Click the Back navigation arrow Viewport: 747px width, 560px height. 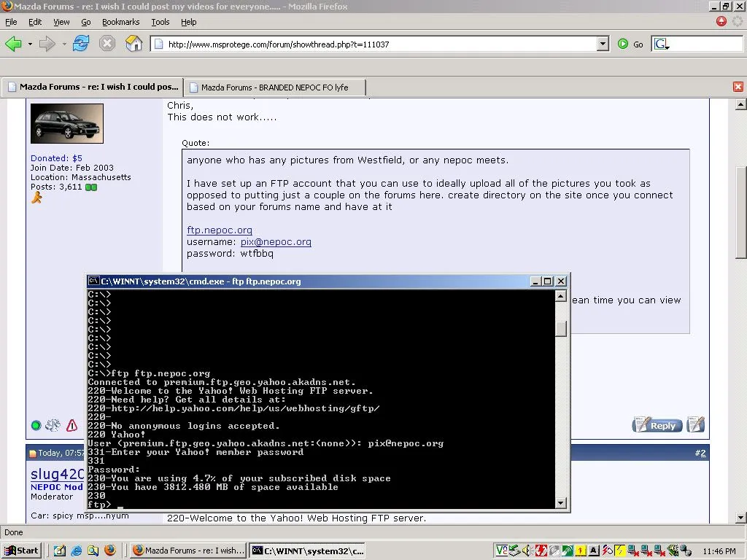click(15, 43)
